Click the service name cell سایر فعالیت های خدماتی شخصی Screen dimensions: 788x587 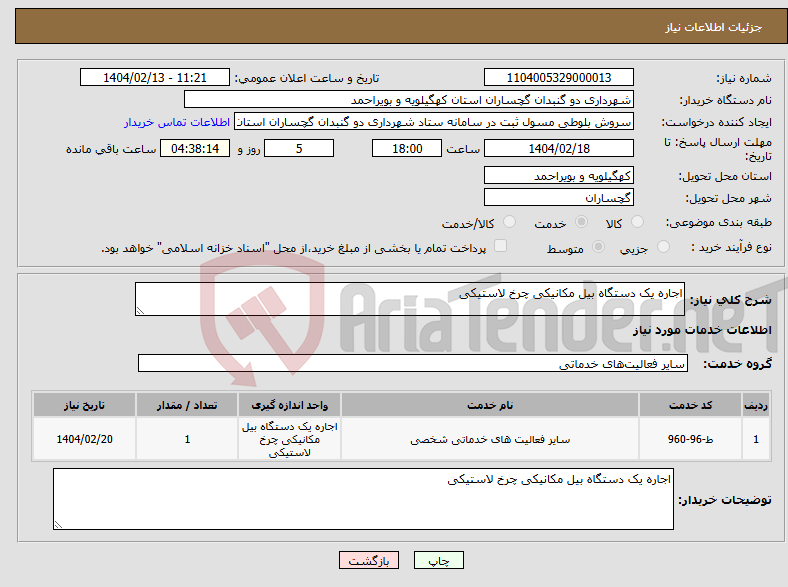click(489, 439)
